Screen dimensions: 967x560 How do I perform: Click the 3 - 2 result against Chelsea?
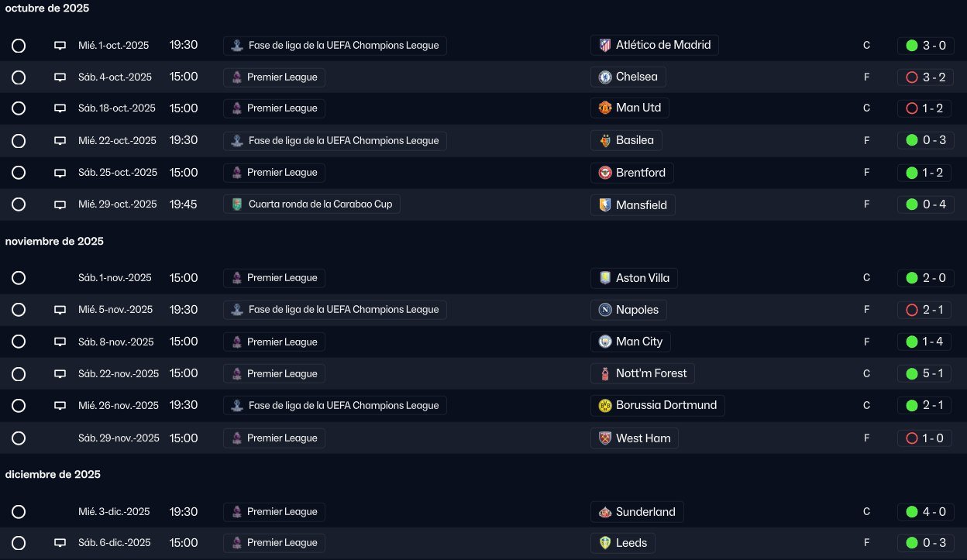point(934,77)
